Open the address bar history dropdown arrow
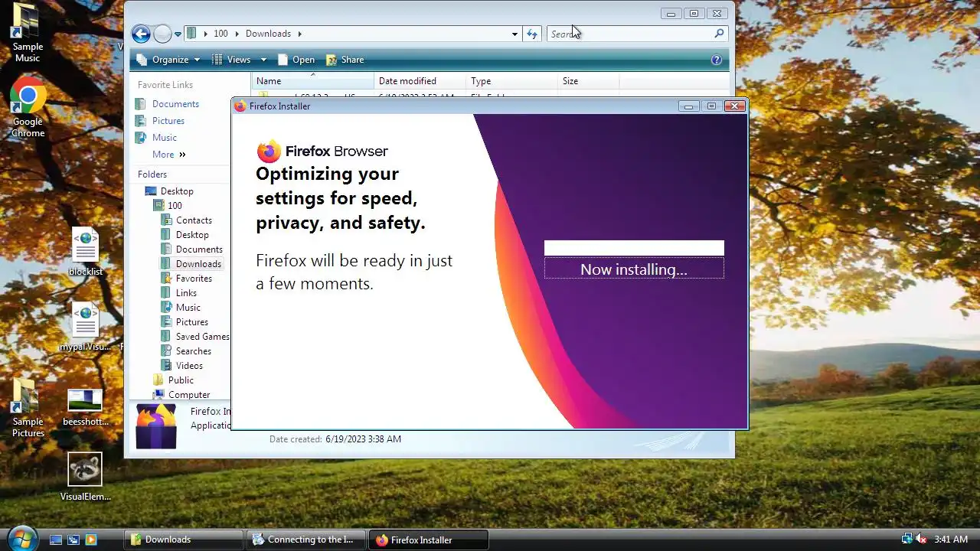Screen dimensions: 980x551 click(x=514, y=34)
